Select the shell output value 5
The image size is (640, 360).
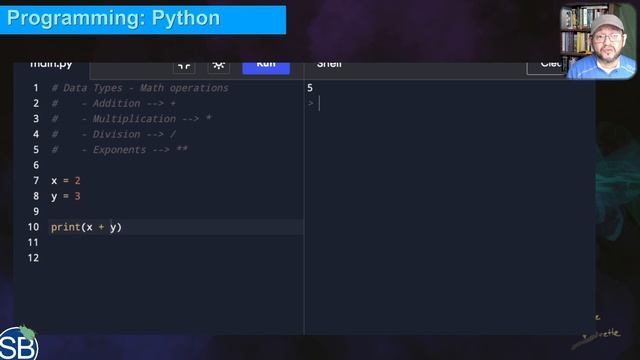[310, 88]
